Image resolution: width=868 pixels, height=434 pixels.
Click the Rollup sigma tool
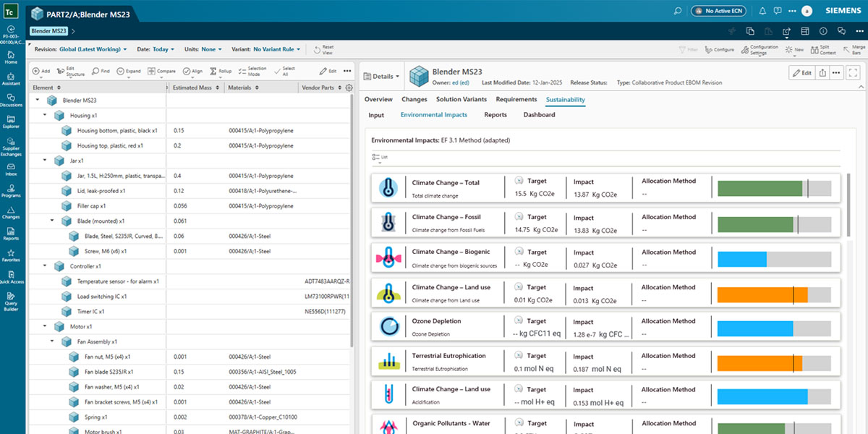pyautogui.click(x=221, y=72)
